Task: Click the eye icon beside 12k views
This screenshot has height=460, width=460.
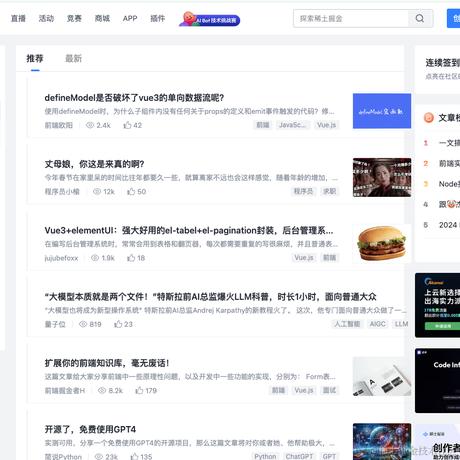Action: pyautogui.click(x=97, y=192)
